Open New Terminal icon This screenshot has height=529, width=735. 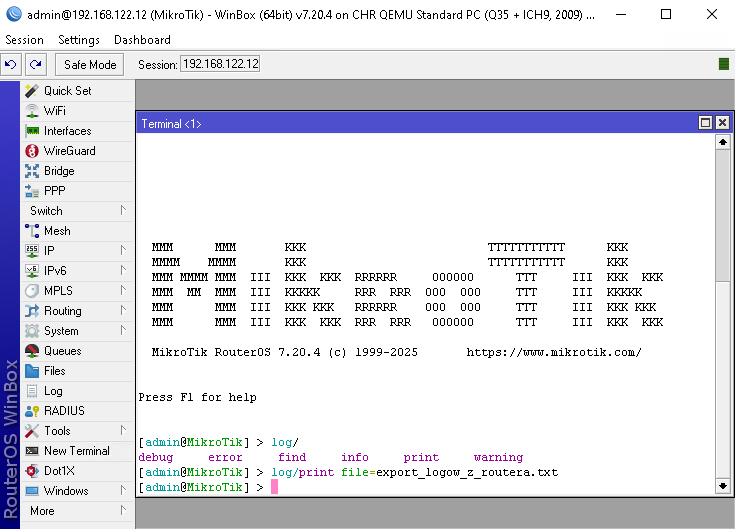(32, 451)
